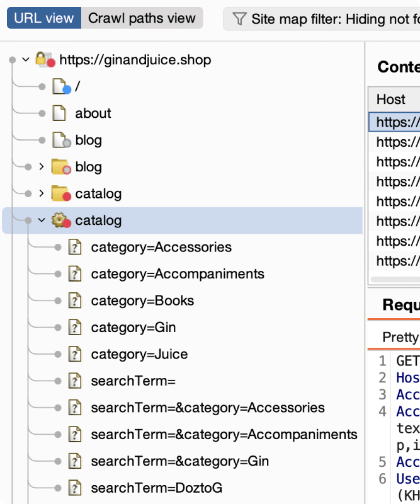Expand the blog folder node
Screen dimensions: 420x504
42,167
